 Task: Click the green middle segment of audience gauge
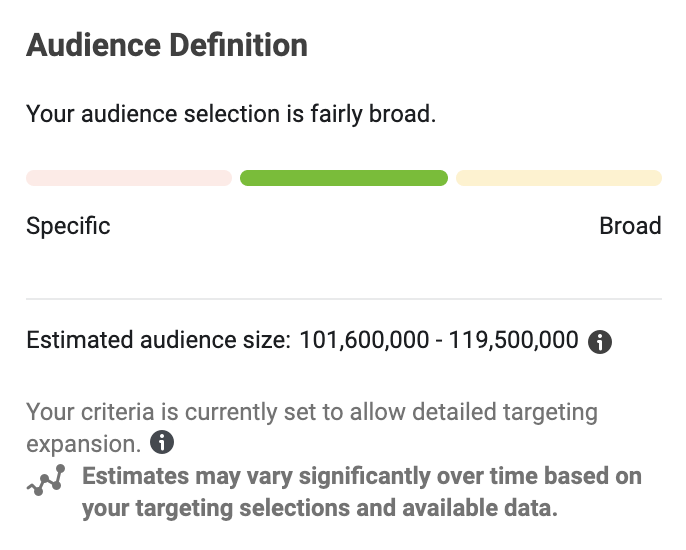coord(343,178)
